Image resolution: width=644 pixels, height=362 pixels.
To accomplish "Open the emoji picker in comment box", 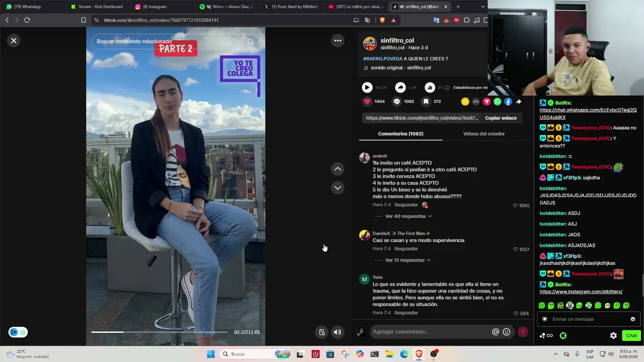I will pos(507,332).
